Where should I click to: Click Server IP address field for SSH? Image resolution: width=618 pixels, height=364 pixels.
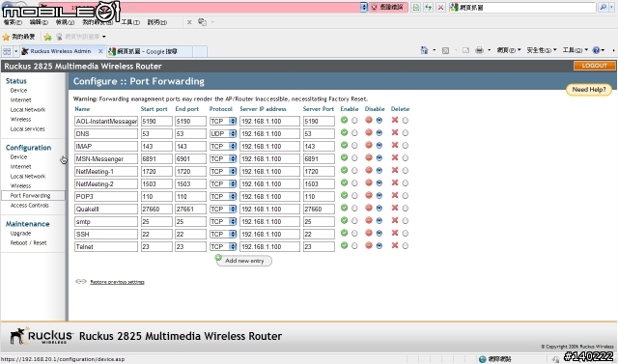(269, 234)
